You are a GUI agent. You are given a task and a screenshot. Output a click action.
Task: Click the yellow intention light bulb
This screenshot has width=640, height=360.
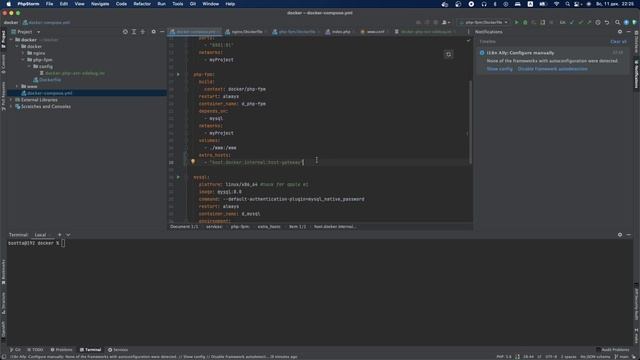(193, 162)
